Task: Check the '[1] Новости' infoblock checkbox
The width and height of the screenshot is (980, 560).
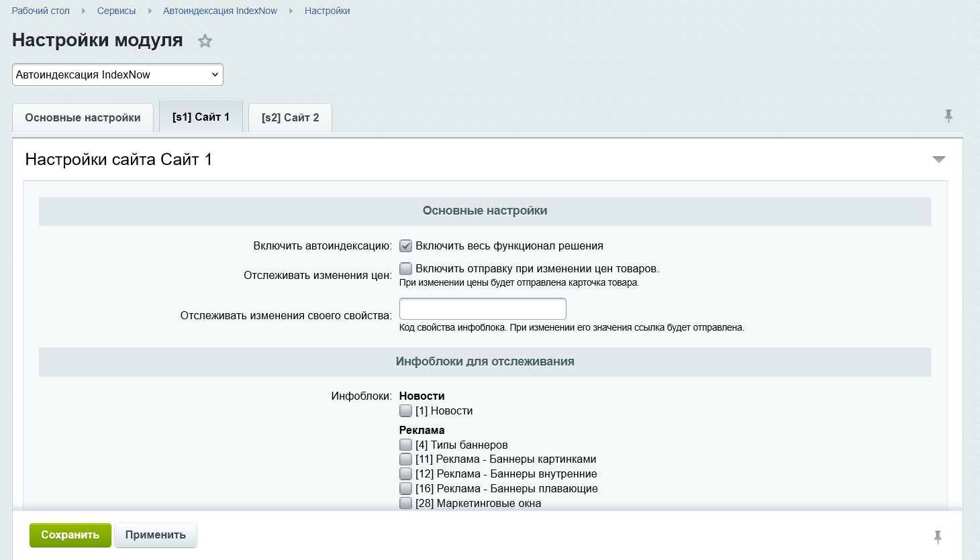Action: [405, 410]
